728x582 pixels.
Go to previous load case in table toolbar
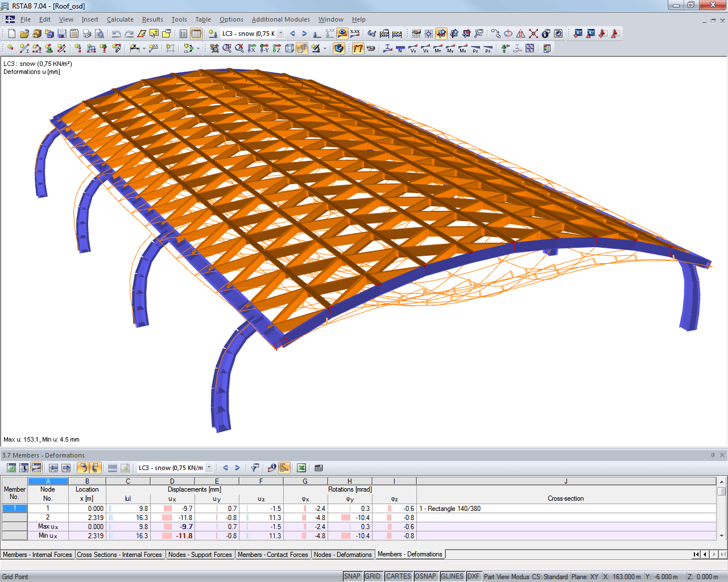click(225, 468)
